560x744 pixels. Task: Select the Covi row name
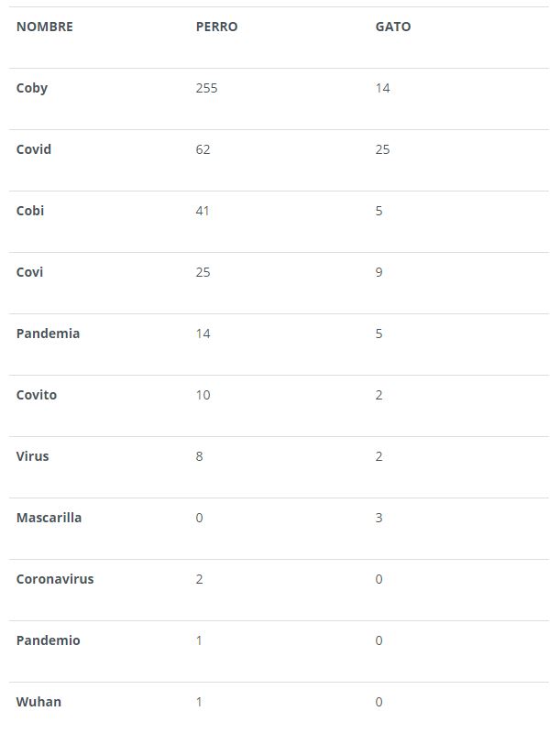[x=29, y=272]
